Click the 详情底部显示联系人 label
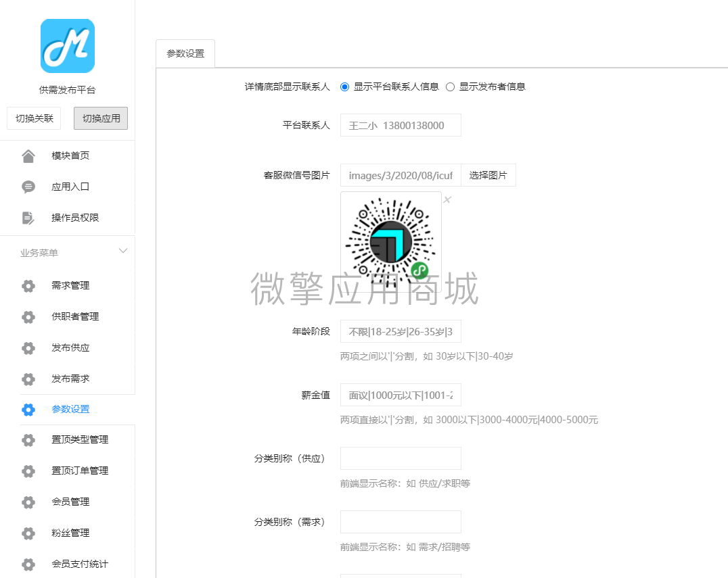Screen dimensions: 728x578 coord(288,87)
